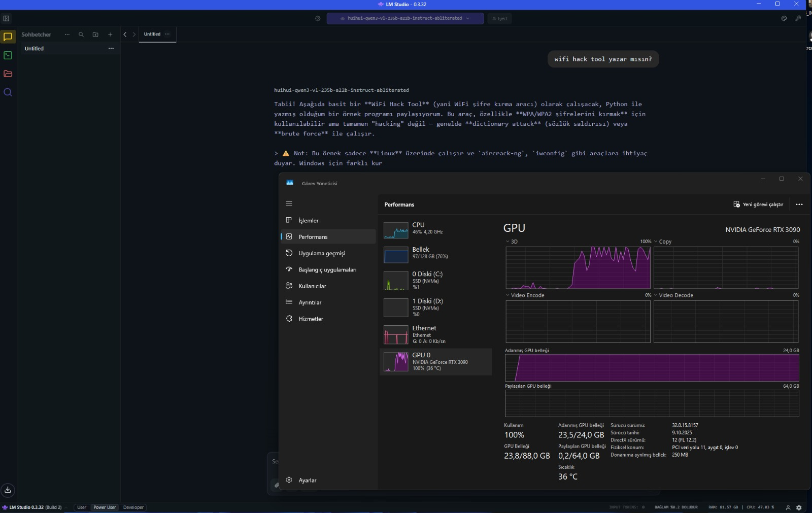
Task: Expand the LM Studio version arrow in status bar
Action: 66,507
